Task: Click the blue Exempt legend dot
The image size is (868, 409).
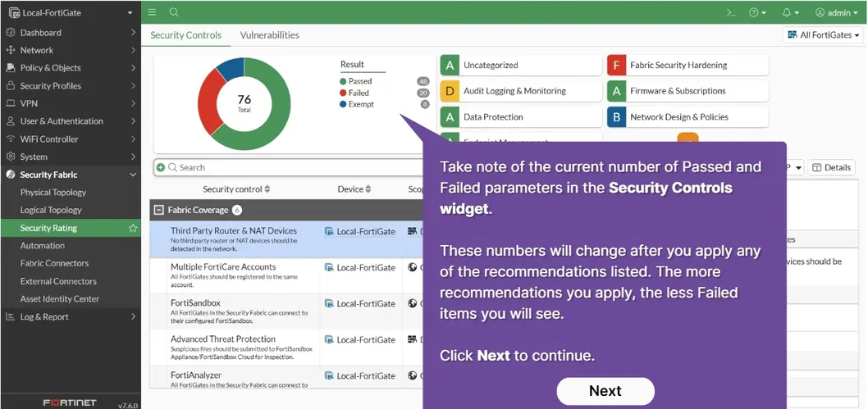Action: pos(343,104)
